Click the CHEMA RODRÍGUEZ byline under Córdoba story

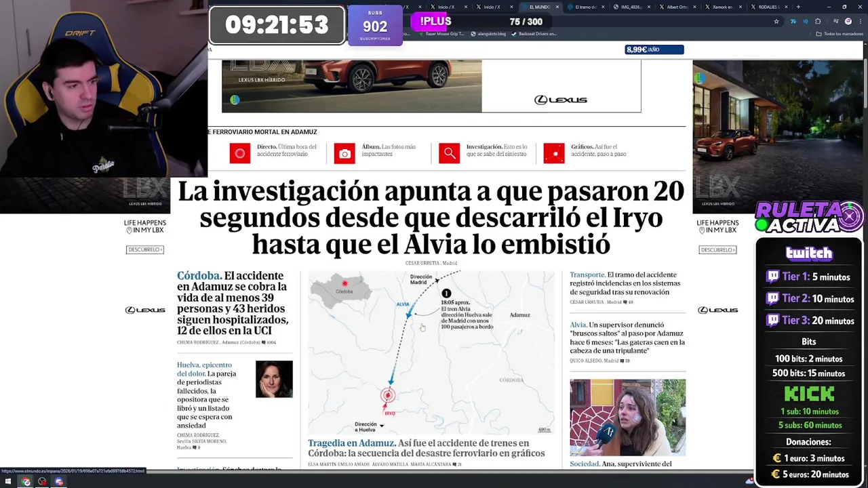198,342
